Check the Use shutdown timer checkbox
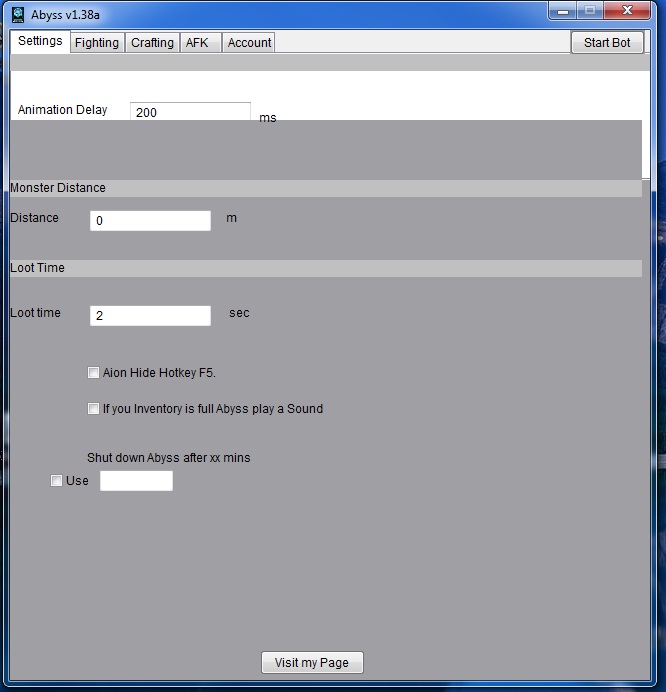The height and width of the screenshot is (692, 666). click(56, 481)
